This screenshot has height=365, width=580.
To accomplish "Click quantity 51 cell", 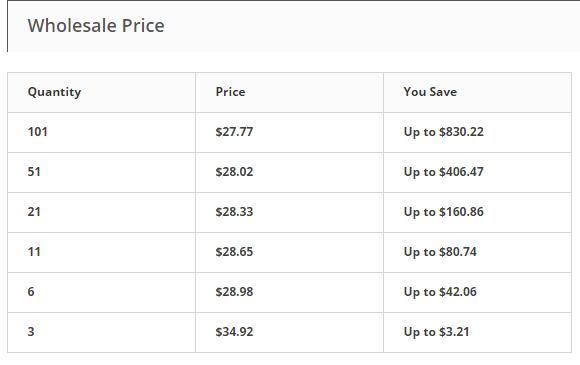I will [101, 172].
